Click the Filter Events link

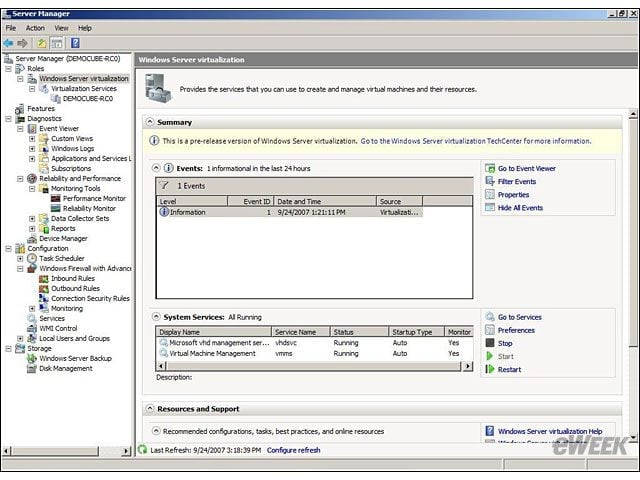click(x=517, y=181)
